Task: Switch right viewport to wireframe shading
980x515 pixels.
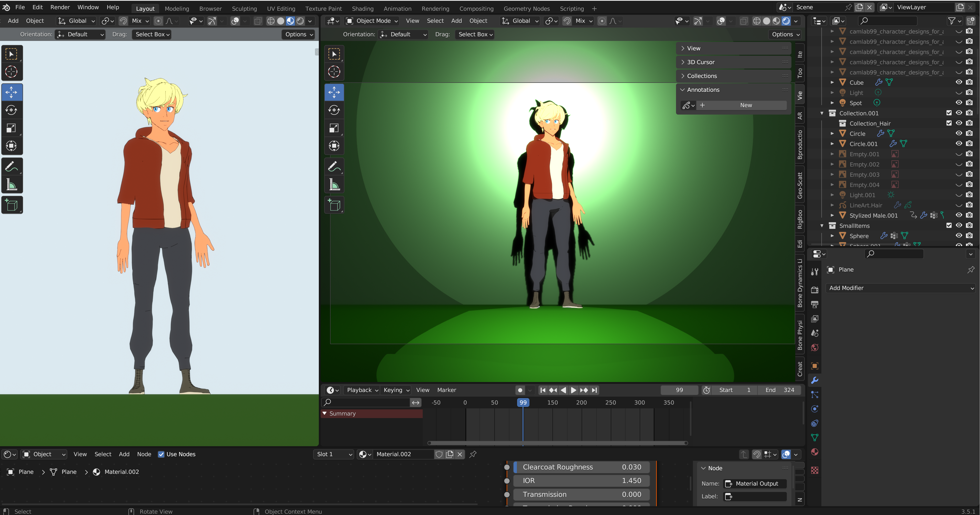Action: pyautogui.click(x=757, y=21)
